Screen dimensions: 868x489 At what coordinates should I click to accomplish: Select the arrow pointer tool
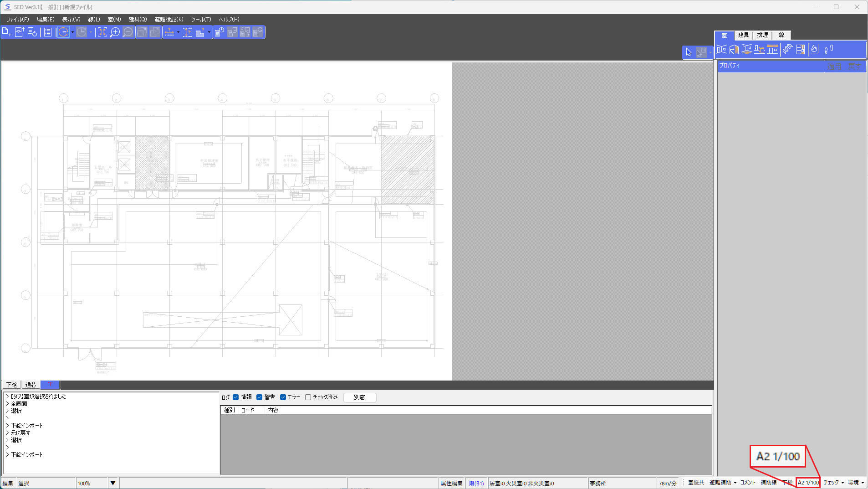click(689, 52)
